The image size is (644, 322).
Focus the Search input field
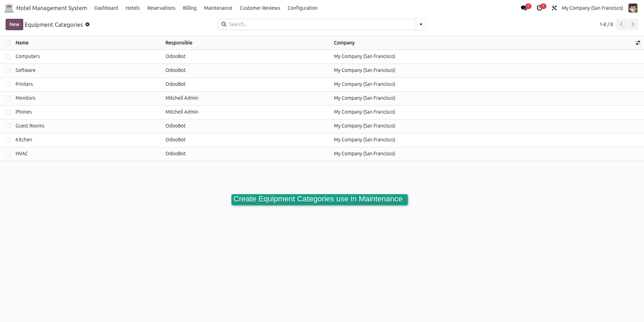click(x=322, y=24)
